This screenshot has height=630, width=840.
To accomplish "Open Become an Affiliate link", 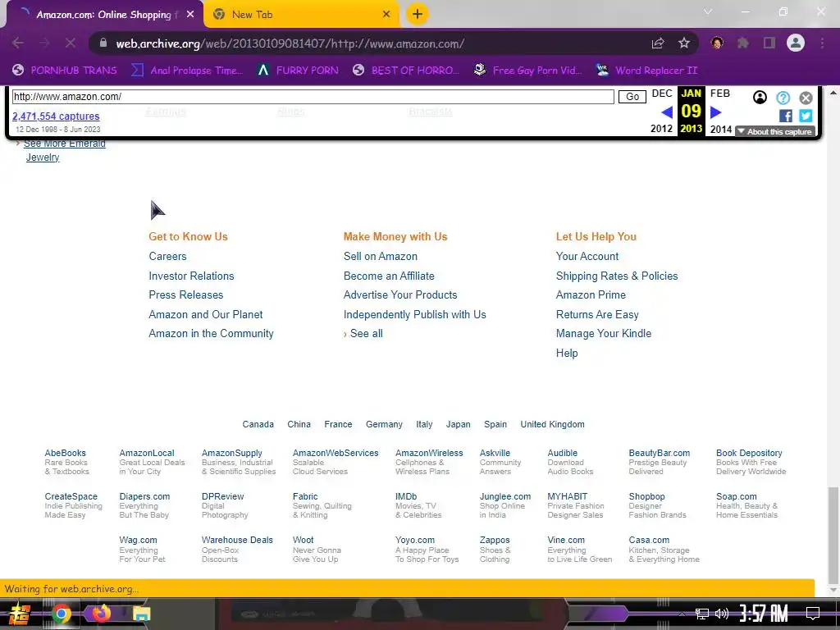I will click(389, 276).
